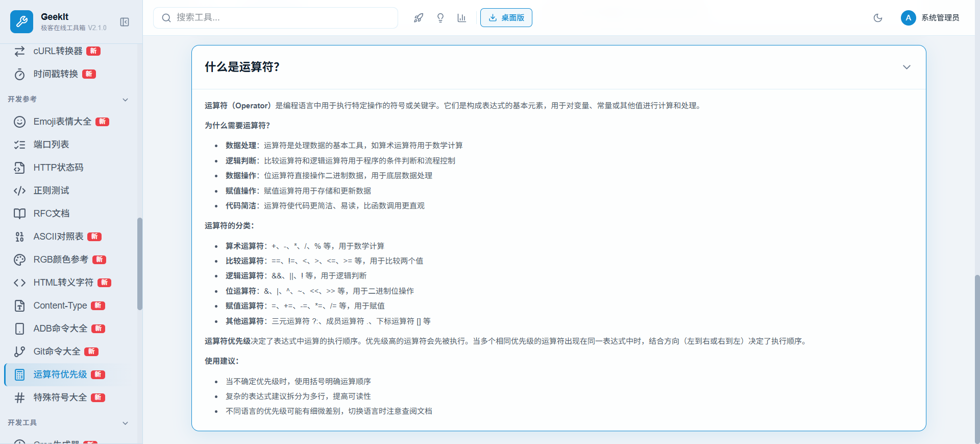Click the 算术运算符 list item
The image size is (980, 444).
click(305, 246)
